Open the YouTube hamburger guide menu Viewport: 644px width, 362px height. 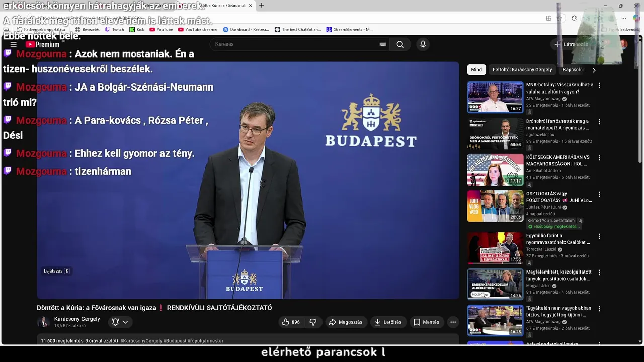[x=13, y=44]
